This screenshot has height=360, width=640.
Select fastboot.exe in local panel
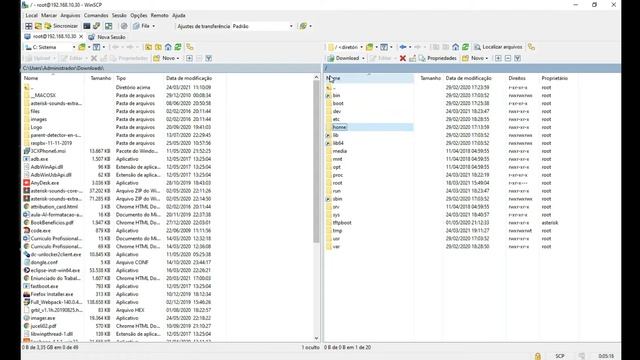point(44,287)
